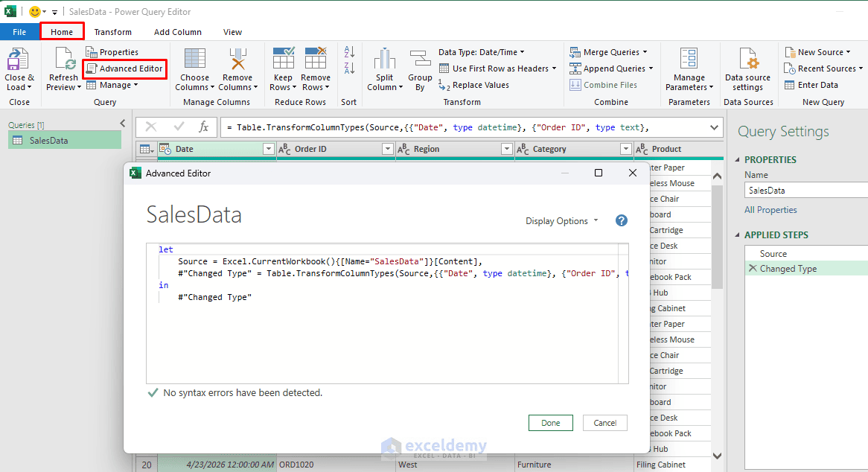Switch to the Transform tab

click(x=113, y=32)
